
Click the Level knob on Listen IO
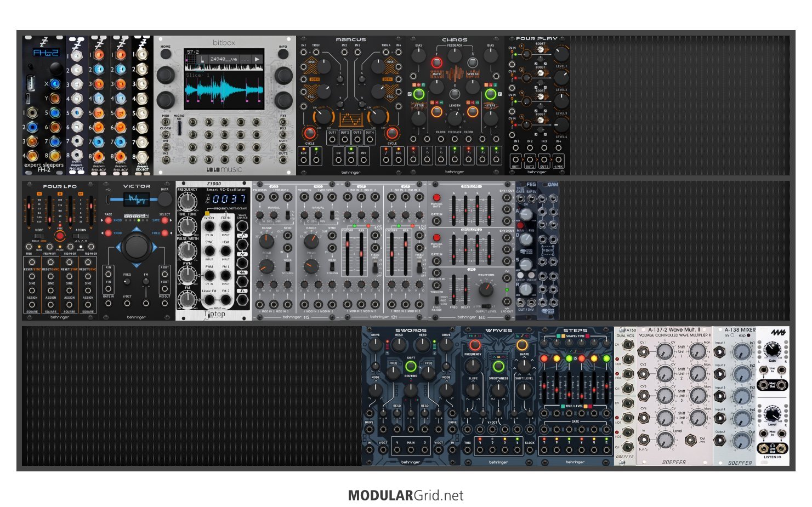772,414
